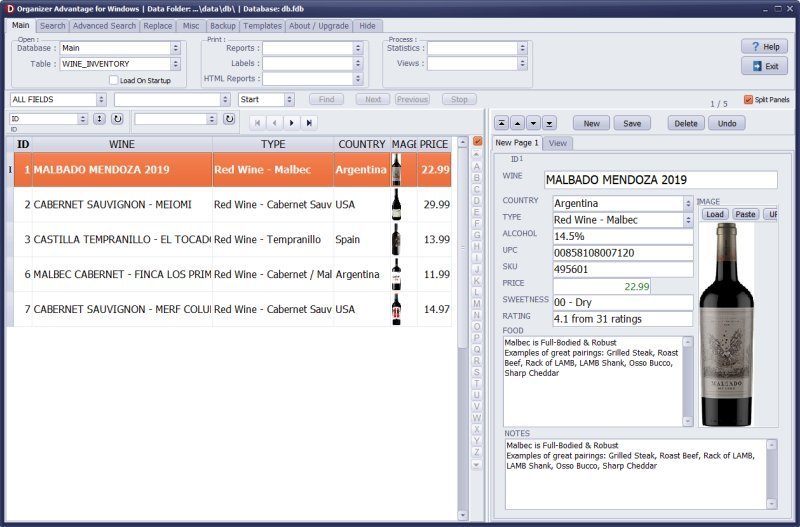Toggle Load On Startup checkbox
This screenshot has width=800, height=527.
coord(114,80)
